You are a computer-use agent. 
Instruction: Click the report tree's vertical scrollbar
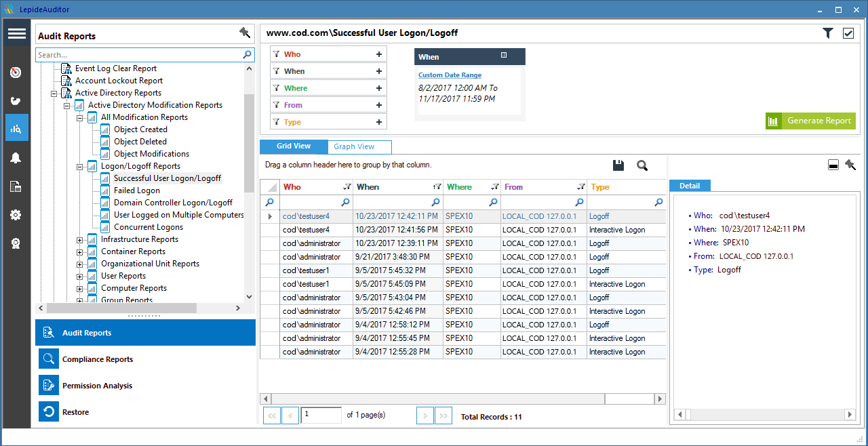[249, 182]
